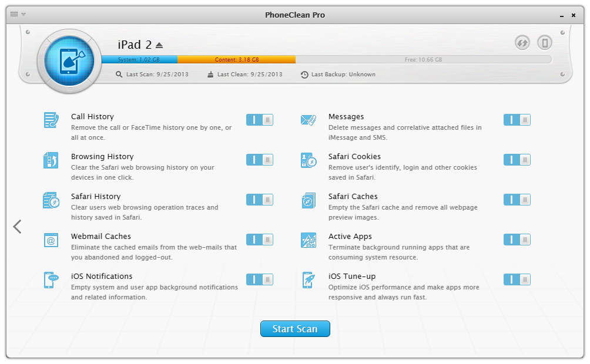Open the title bar menu dropdown
This screenshot has height=364, width=590.
[18, 14]
